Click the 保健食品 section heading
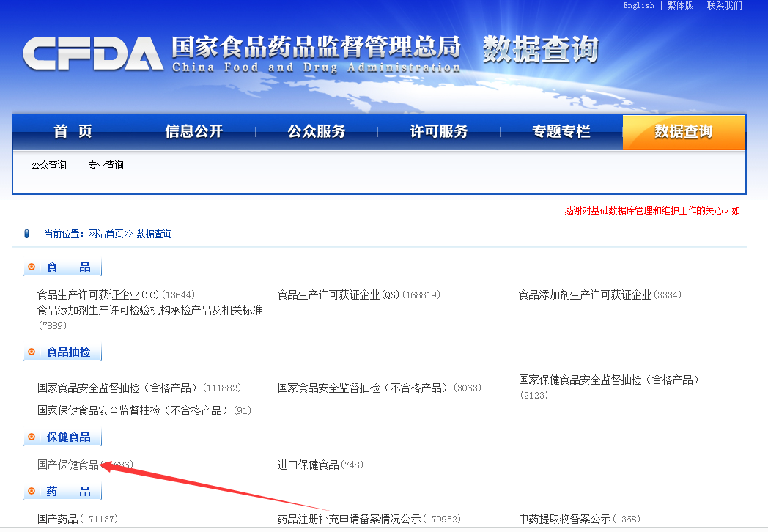Screen dimensions: 768x532 69,437
